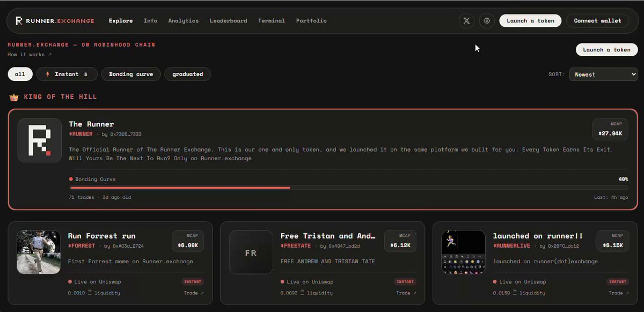Click the $6.15K MCAP badge
Screen dimensions: 644x312
(613, 241)
